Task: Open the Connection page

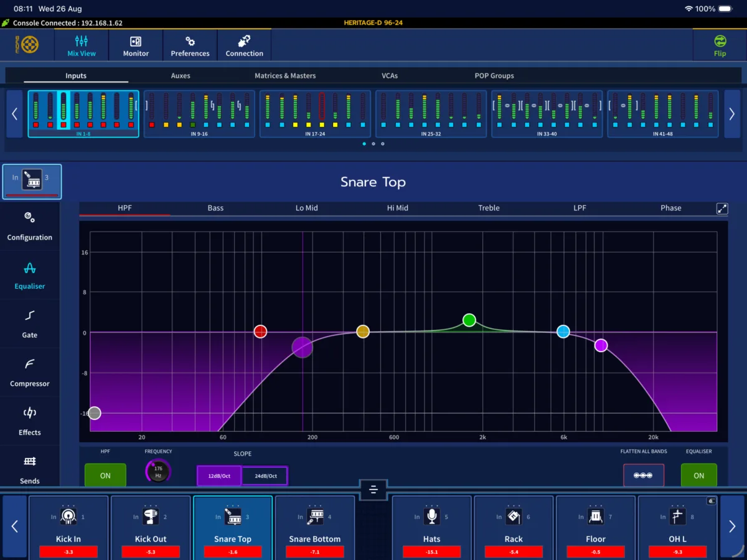Action: coord(244,45)
